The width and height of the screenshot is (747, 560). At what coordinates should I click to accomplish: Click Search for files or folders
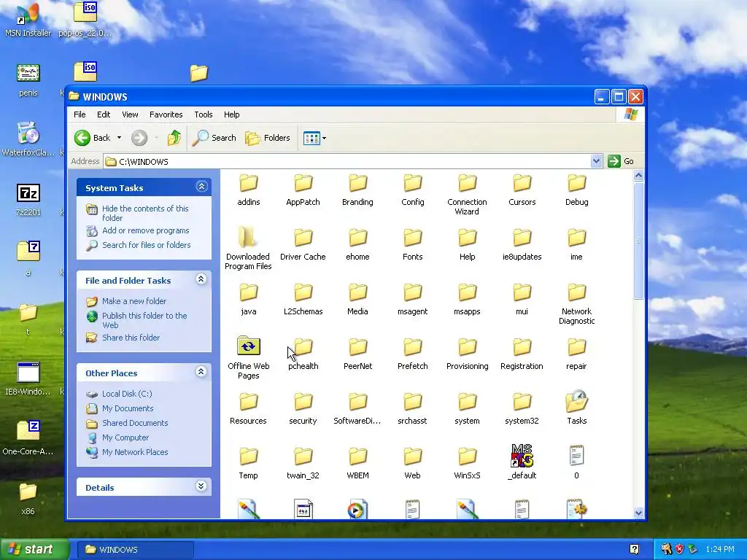click(x=146, y=245)
